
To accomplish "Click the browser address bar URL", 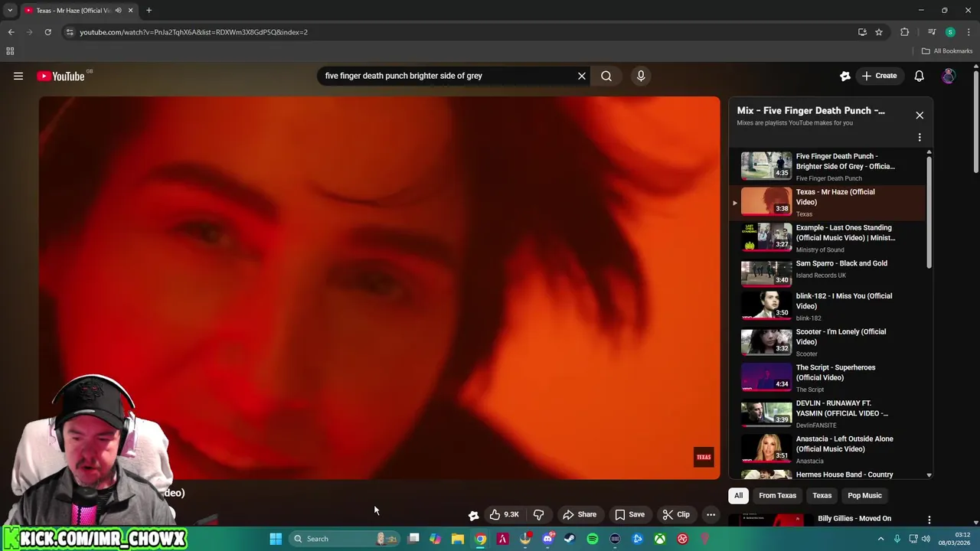I will tap(194, 32).
